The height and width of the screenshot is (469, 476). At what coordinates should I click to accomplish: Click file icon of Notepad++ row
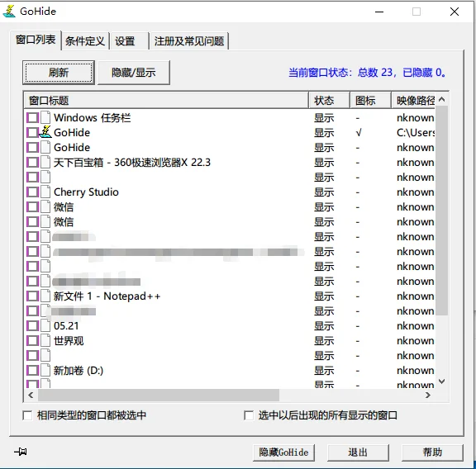[45, 296]
